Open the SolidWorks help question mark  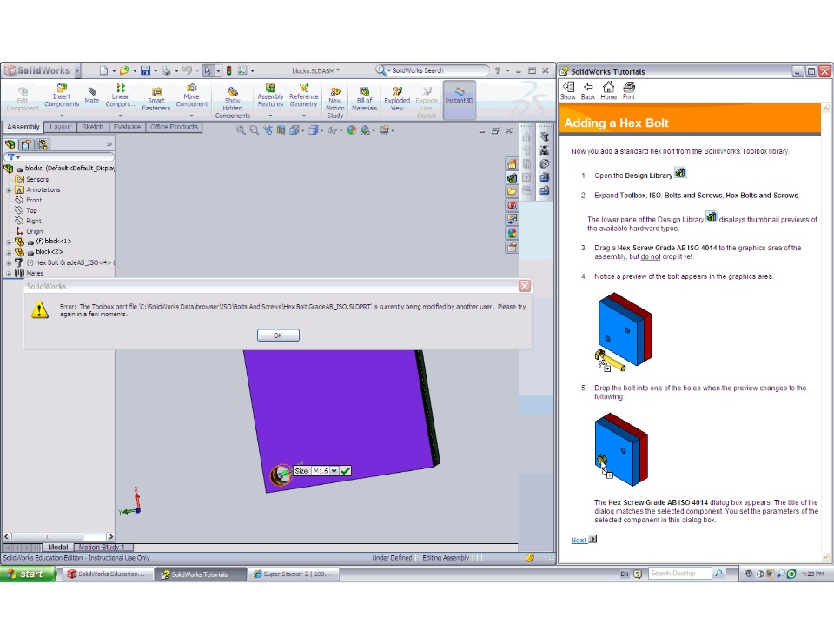click(498, 70)
